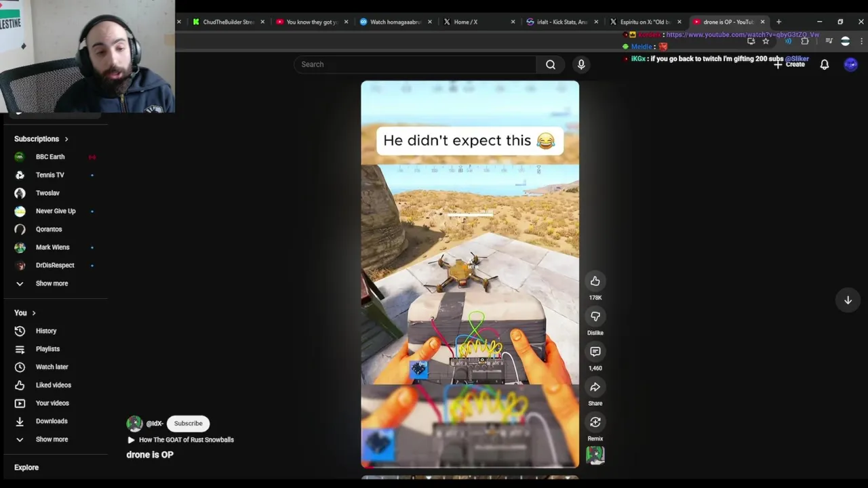868x488 pixels.
Task: Open the YouTube link in chat overlay
Action: point(743,35)
